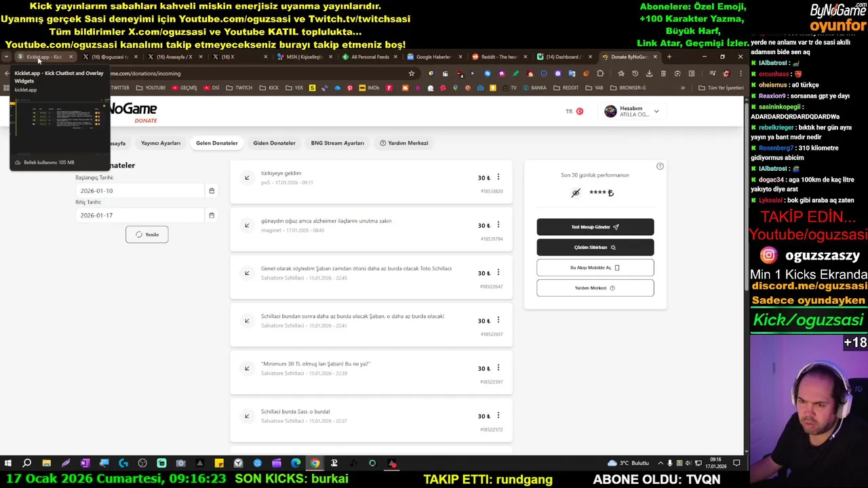
Task: Open Chrome extensions puzzle icon
Action: coord(600,73)
